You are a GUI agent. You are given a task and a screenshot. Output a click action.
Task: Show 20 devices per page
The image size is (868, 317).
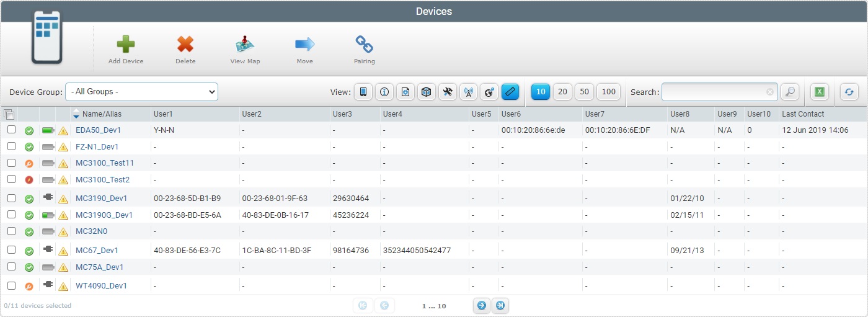562,92
